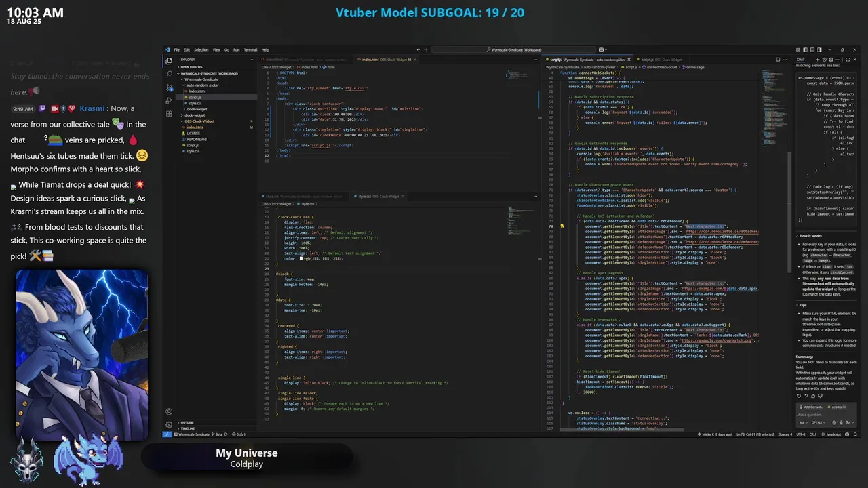Image resolution: width=868 pixels, height=488 pixels.
Task: Collapse the Wyrmscale-Syndicate folder
Action: click(x=200, y=79)
